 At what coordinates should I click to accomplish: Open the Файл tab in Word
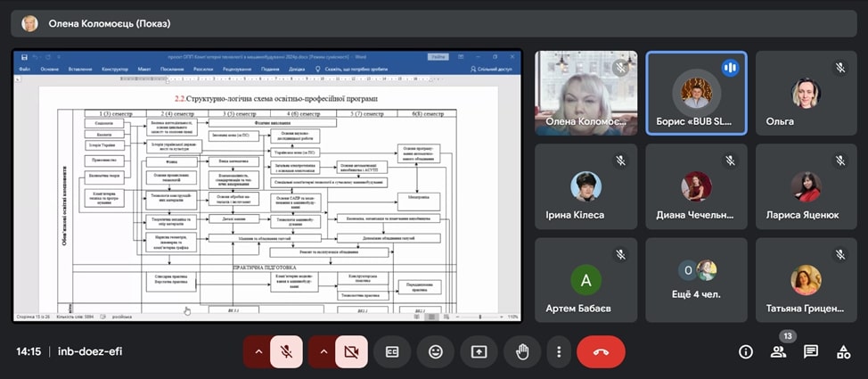24,70
